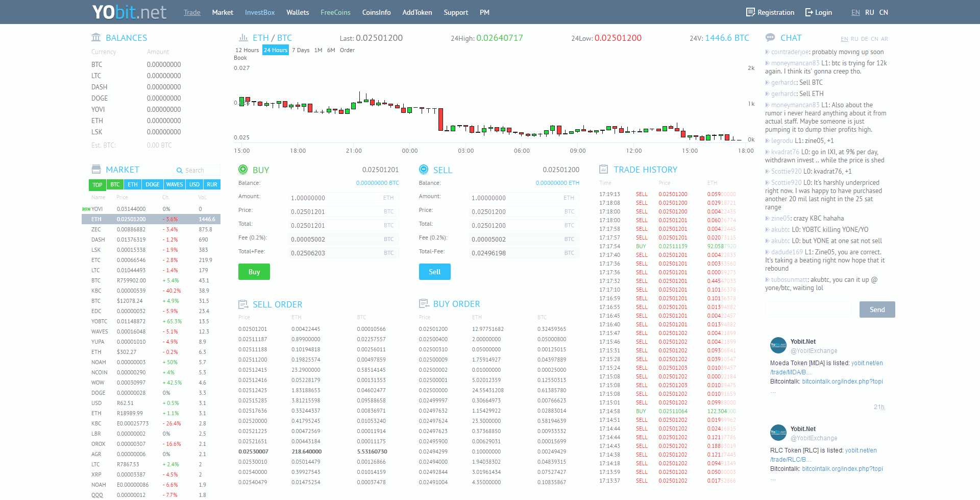
Task: Click the Sell Price input field
Action: pos(524,211)
